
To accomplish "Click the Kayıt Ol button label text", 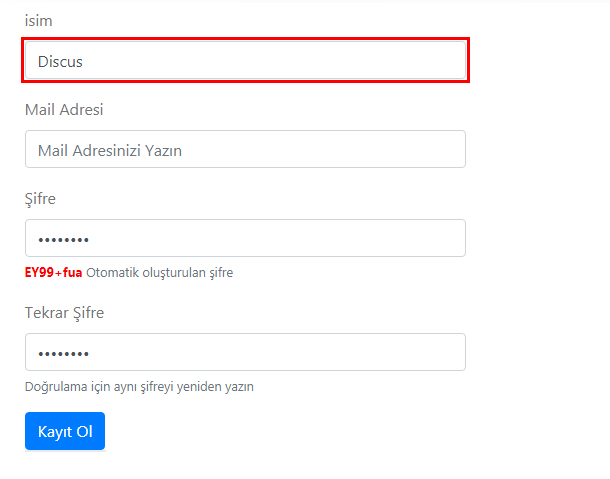I will pos(65,432).
